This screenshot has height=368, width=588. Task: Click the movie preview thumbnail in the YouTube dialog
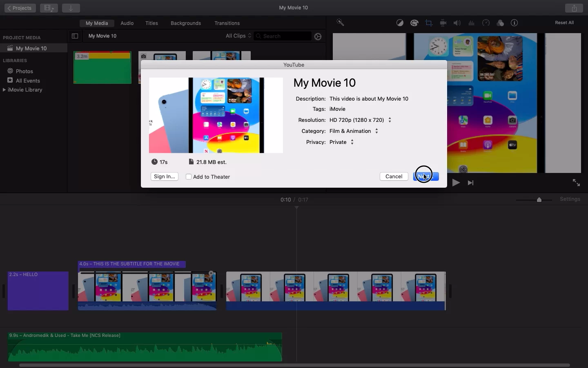pos(216,115)
